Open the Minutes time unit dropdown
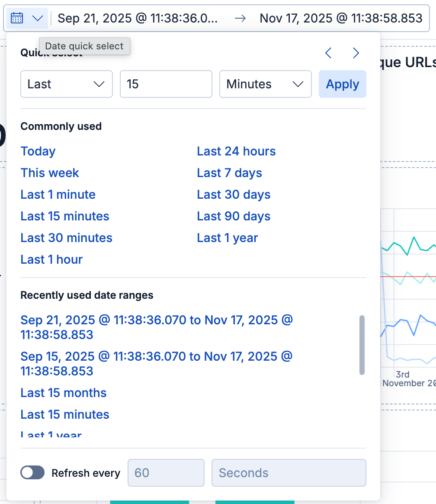The width and height of the screenshot is (436, 504). point(265,84)
